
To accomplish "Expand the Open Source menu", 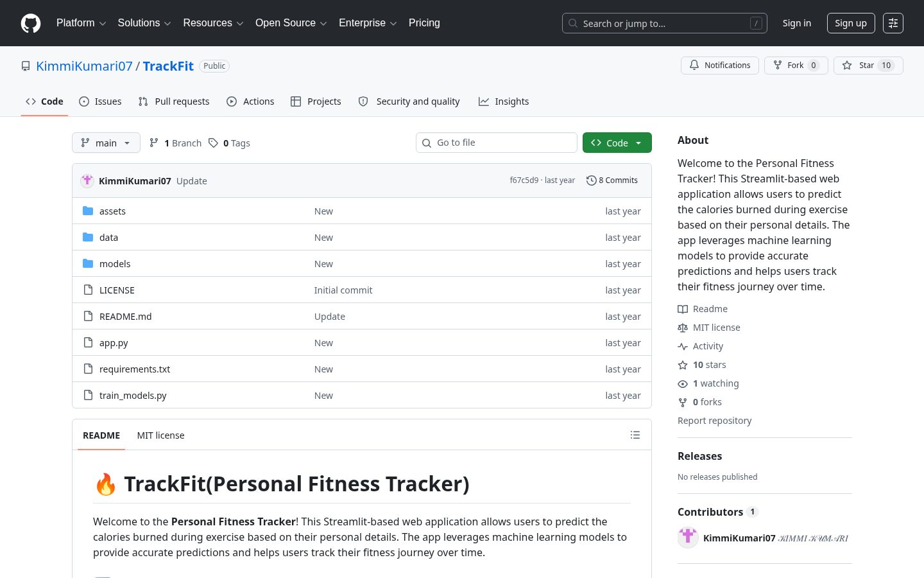I will click(291, 23).
